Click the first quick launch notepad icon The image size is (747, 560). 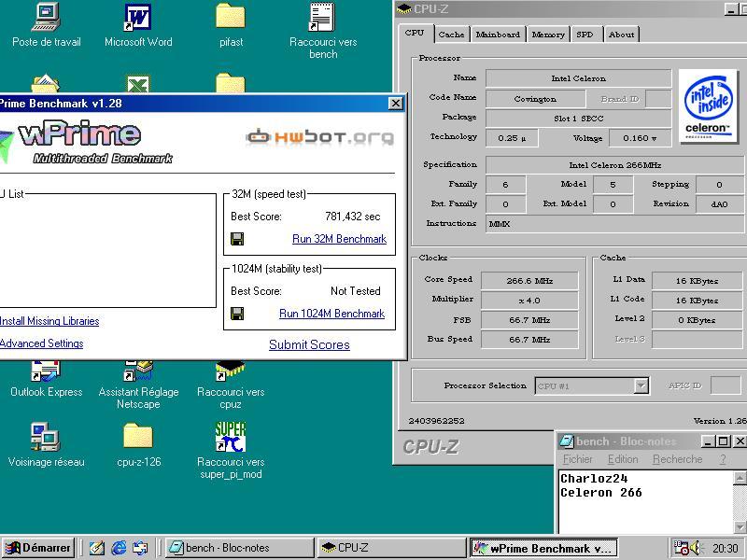click(x=97, y=548)
